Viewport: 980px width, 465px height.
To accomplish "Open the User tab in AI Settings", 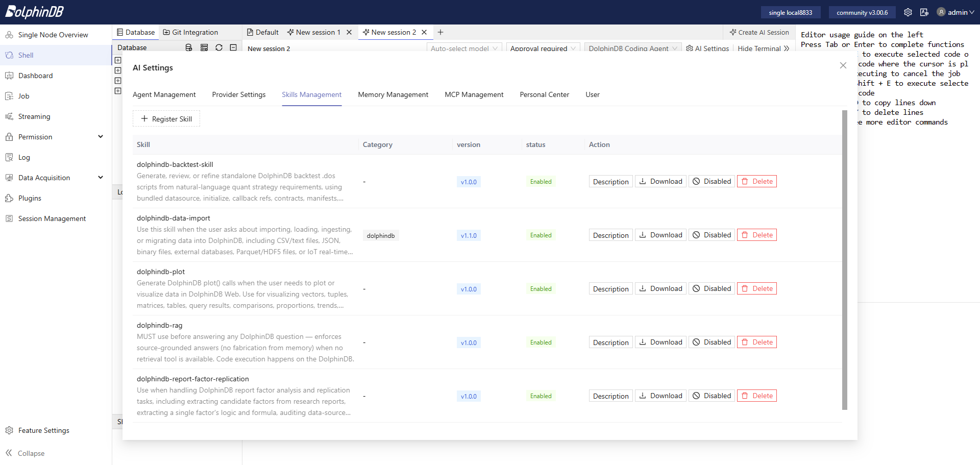I will 593,94.
